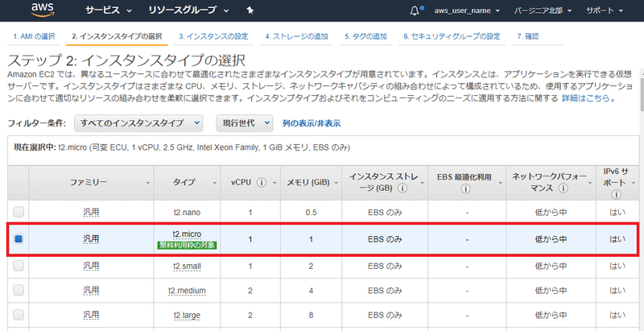Screen dimensions: 644x331
Task: Click the vCPU column info icon
Action: (x=262, y=183)
